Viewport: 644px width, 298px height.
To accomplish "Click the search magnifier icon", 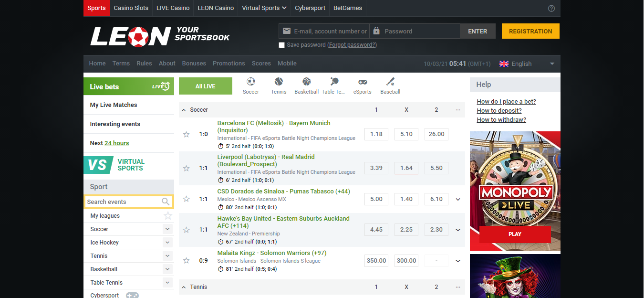I will pyautogui.click(x=166, y=202).
